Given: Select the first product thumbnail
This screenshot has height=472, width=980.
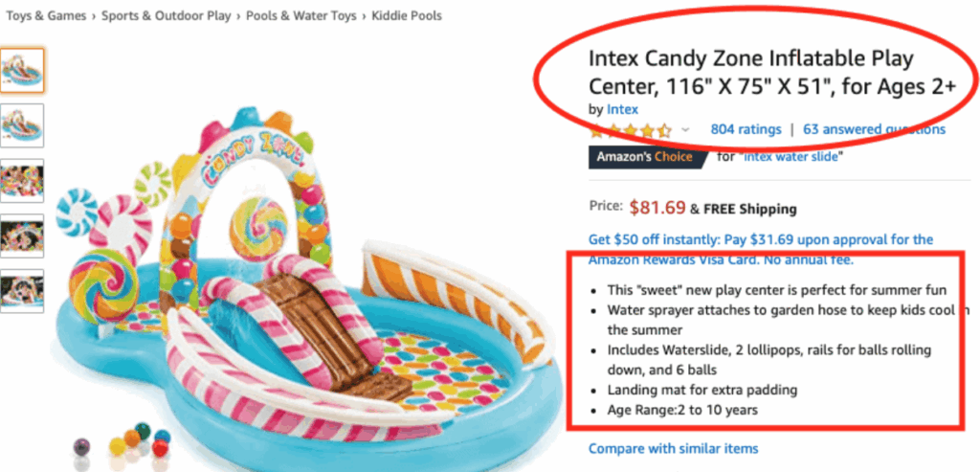Looking at the screenshot, I should (22, 70).
